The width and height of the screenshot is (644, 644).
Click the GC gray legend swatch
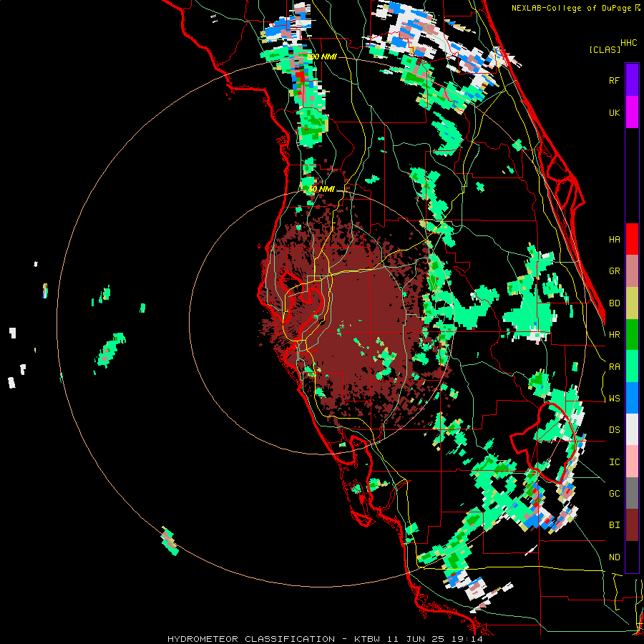pos(632,493)
